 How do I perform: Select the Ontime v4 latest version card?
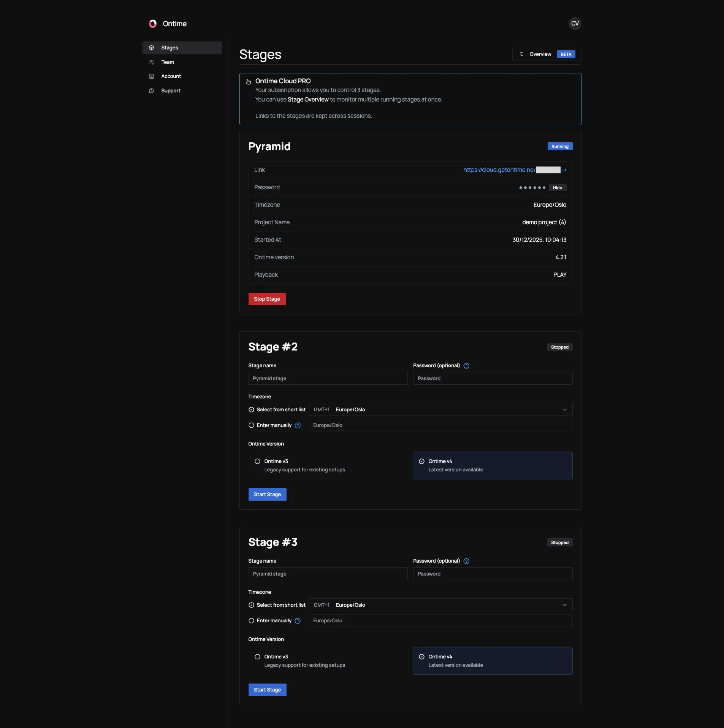(x=492, y=465)
